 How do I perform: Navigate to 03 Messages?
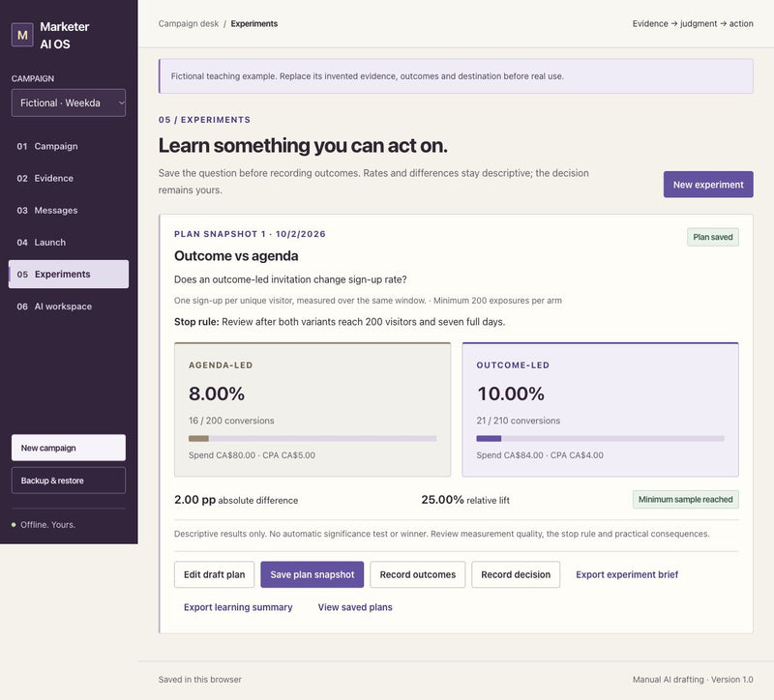(x=69, y=210)
